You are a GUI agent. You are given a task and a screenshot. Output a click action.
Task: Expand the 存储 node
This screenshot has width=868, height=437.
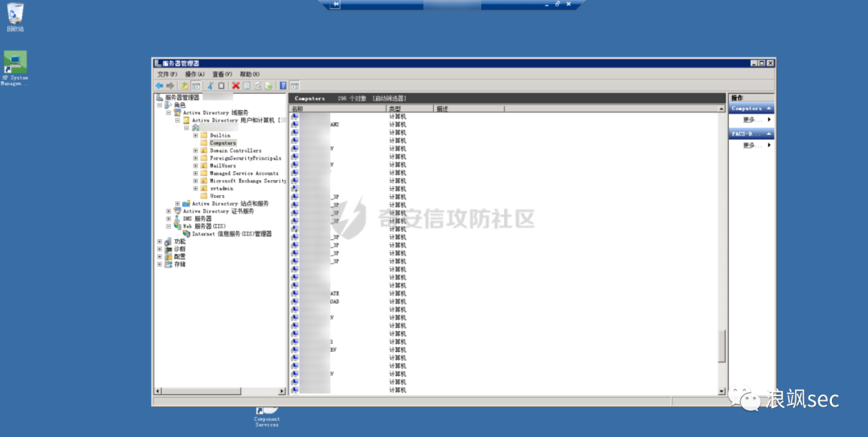[159, 264]
